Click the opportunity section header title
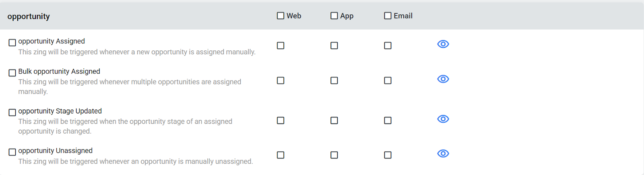 click(29, 16)
